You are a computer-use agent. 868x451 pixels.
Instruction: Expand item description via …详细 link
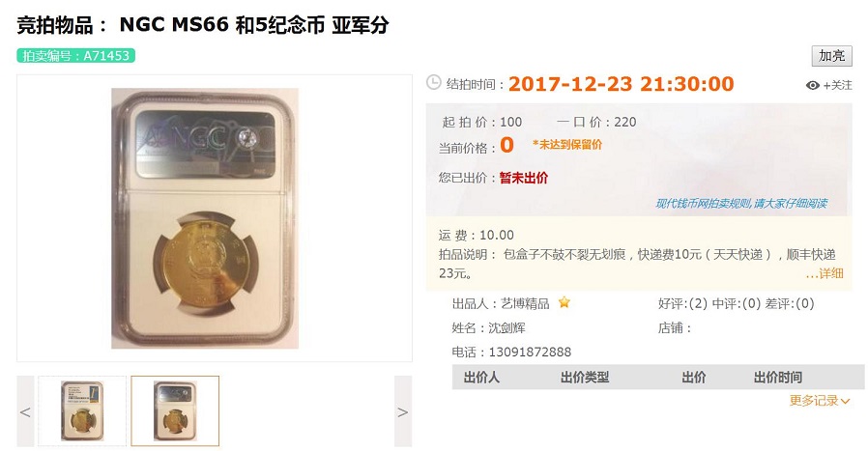(x=825, y=272)
